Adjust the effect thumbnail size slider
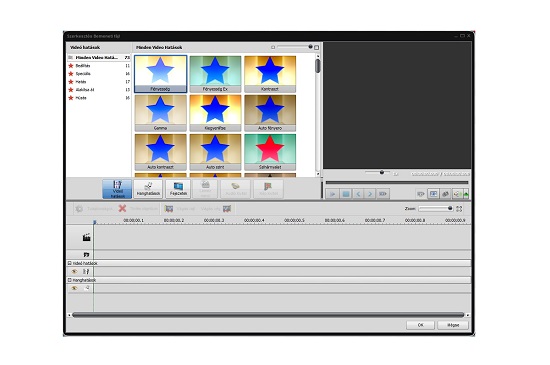 click(295, 47)
